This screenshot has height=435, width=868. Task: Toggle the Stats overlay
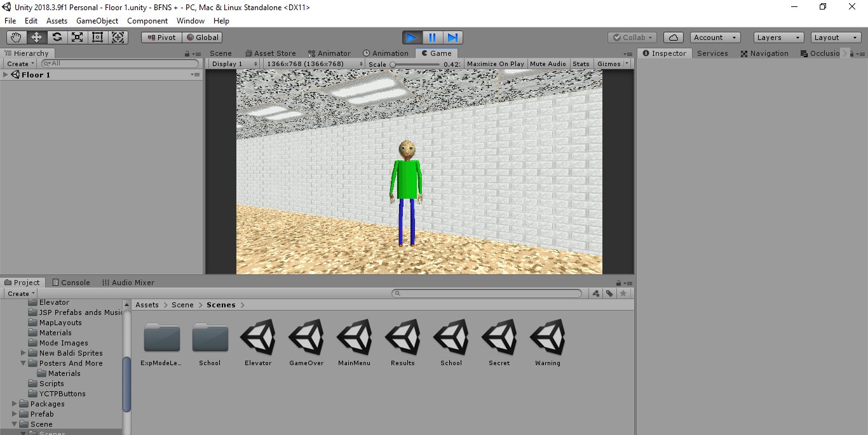[x=581, y=64]
